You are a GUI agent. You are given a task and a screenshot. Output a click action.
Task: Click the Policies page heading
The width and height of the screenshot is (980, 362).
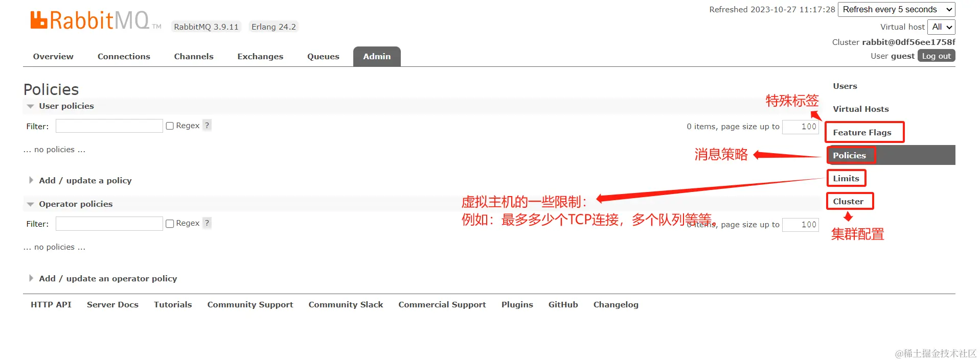[x=51, y=90]
